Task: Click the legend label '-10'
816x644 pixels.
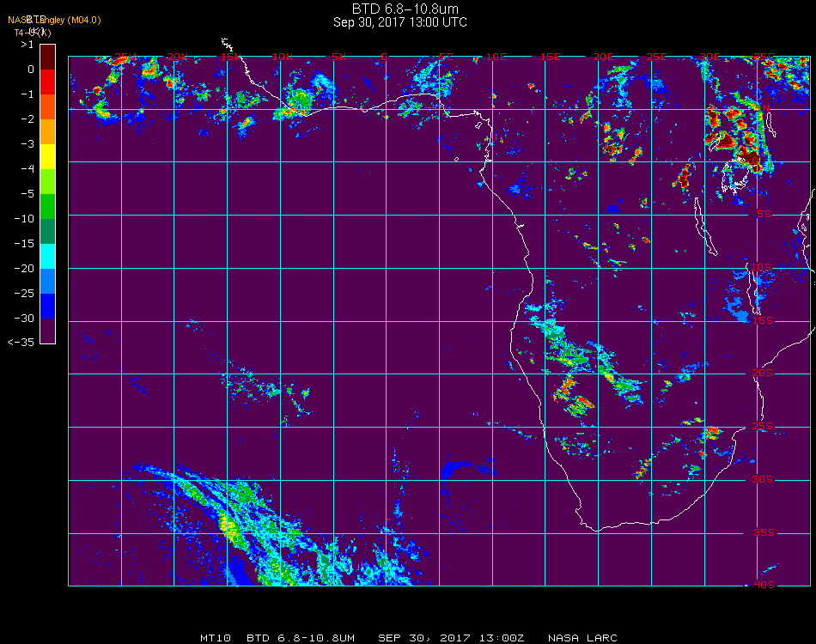Action: 24,218
